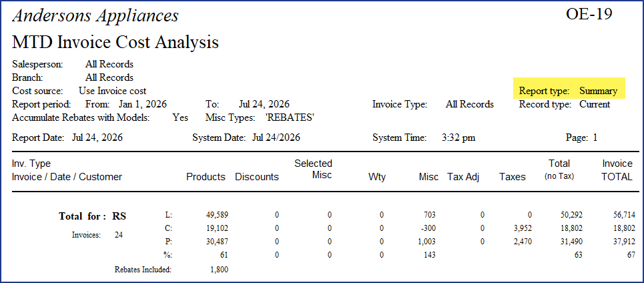Click the 'Report period:' label
644x283 pixels.
[42, 104]
